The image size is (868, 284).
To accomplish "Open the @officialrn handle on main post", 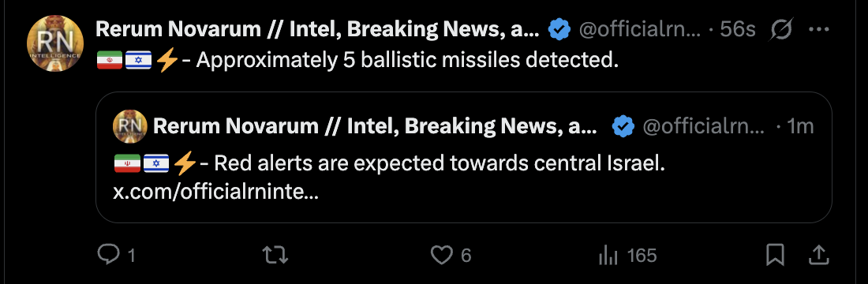I will (641, 29).
